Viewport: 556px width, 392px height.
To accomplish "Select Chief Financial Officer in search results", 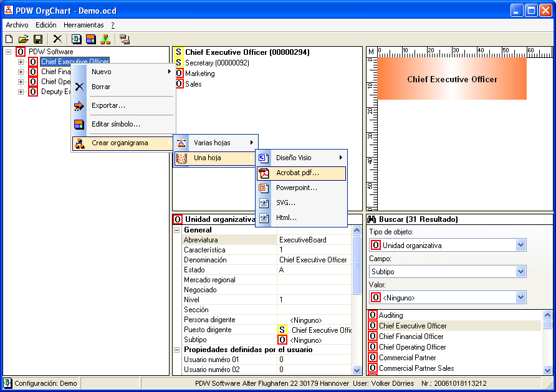I will pyautogui.click(x=411, y=337).
